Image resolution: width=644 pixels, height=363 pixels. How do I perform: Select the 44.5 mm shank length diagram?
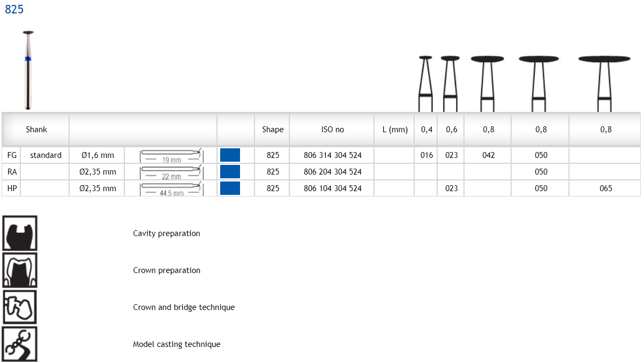pos(171,189)
